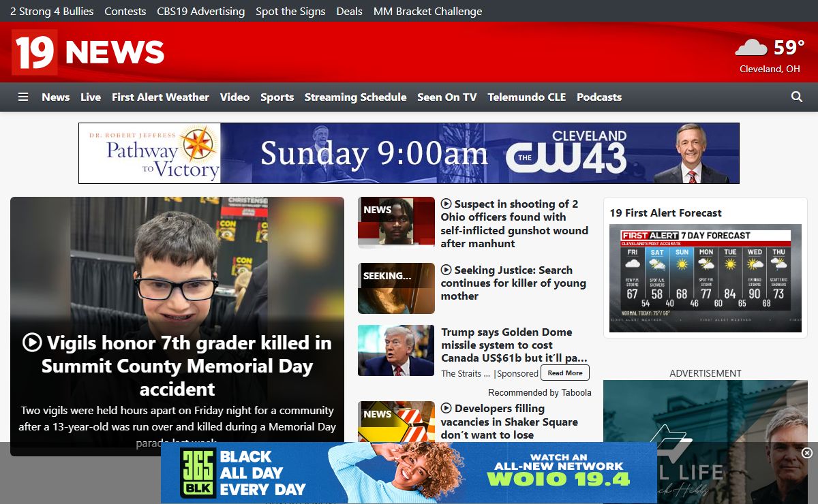Open Seen On TV page
Screen dimensions: 818x504
[x=446, y=97]
